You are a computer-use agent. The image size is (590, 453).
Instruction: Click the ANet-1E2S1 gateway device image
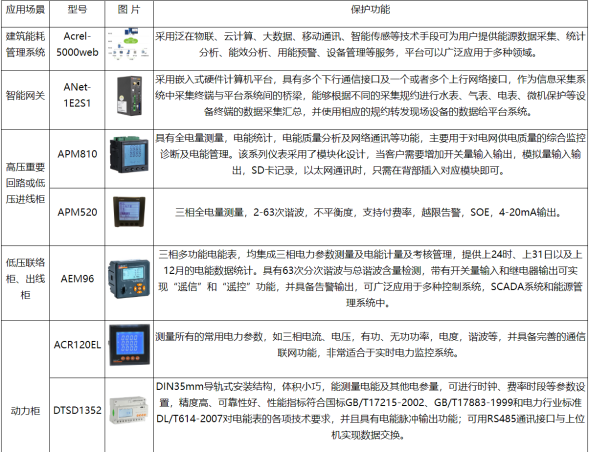point(129,96)
